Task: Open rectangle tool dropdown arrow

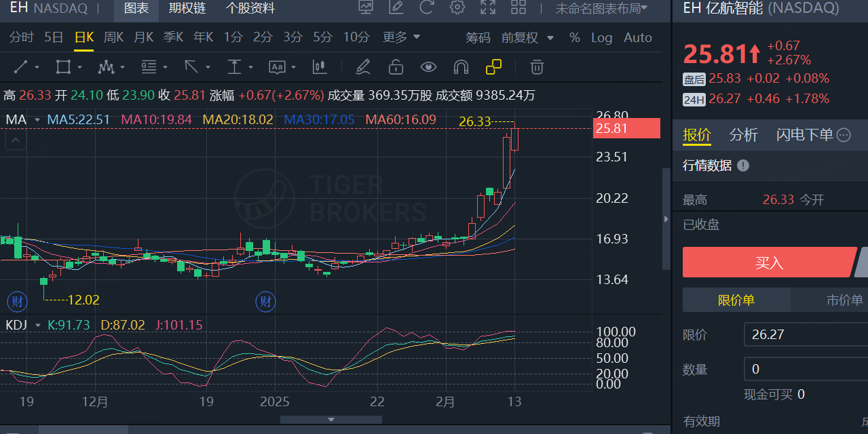Action: click(x=79, y=67)
